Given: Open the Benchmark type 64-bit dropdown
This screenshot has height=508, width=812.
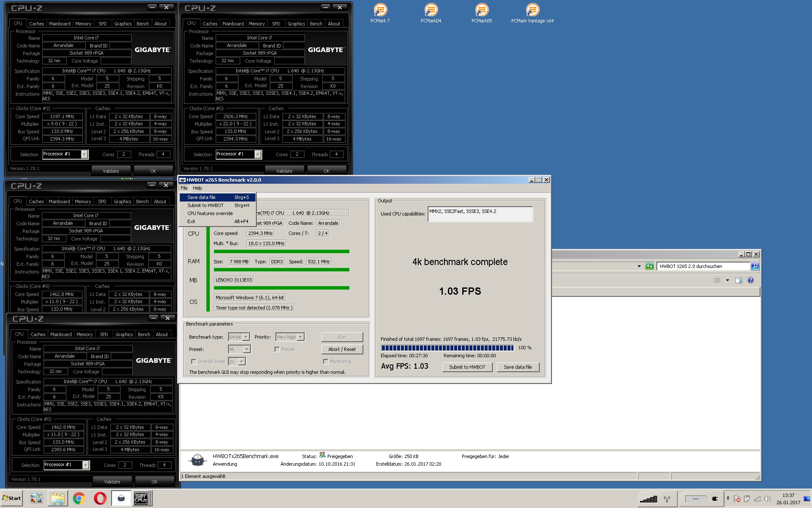Looking at the screenshot, I should click(239, 337).
